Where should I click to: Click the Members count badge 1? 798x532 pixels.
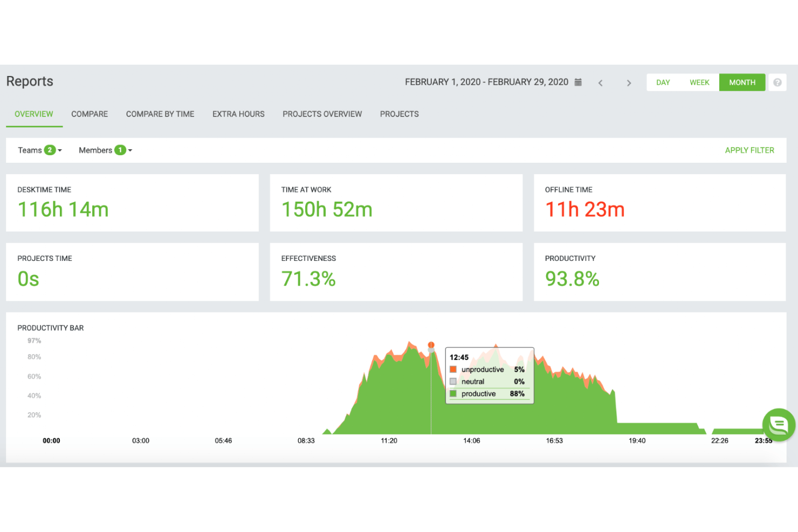coord(120,150)
